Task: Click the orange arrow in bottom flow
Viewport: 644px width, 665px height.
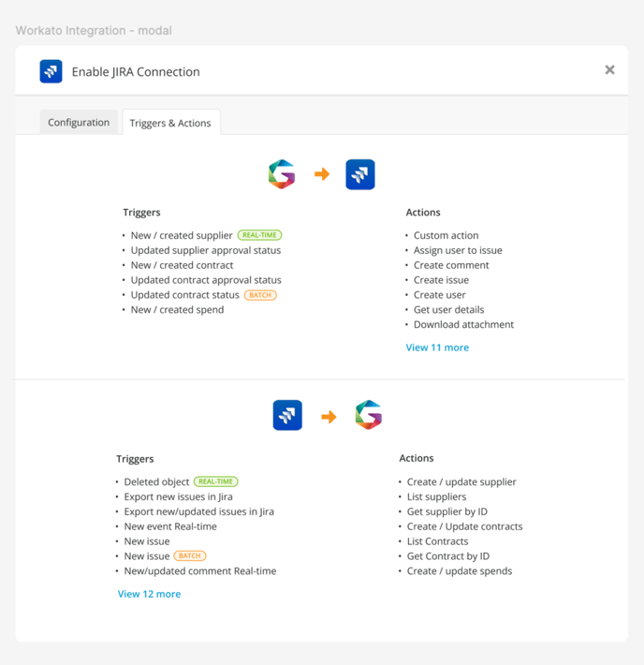Action: pos(329,417)
